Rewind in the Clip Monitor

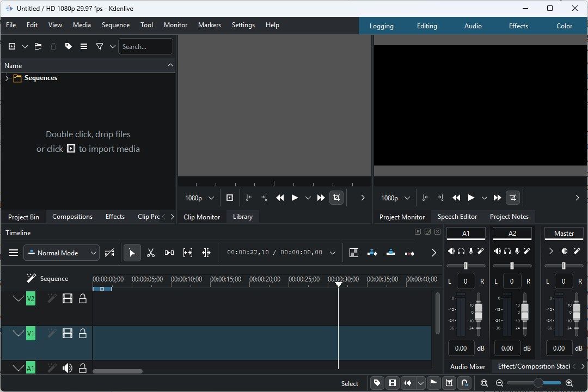point(280,198)
